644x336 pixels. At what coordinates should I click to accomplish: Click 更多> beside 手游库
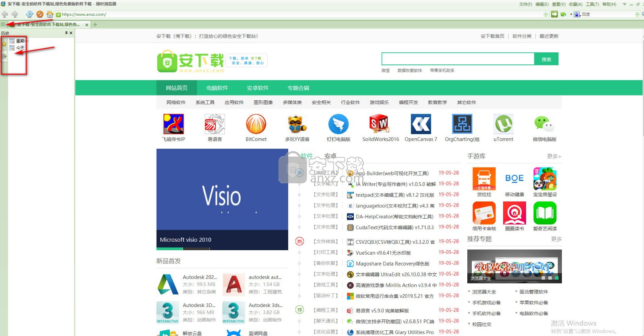click(554, 156)
